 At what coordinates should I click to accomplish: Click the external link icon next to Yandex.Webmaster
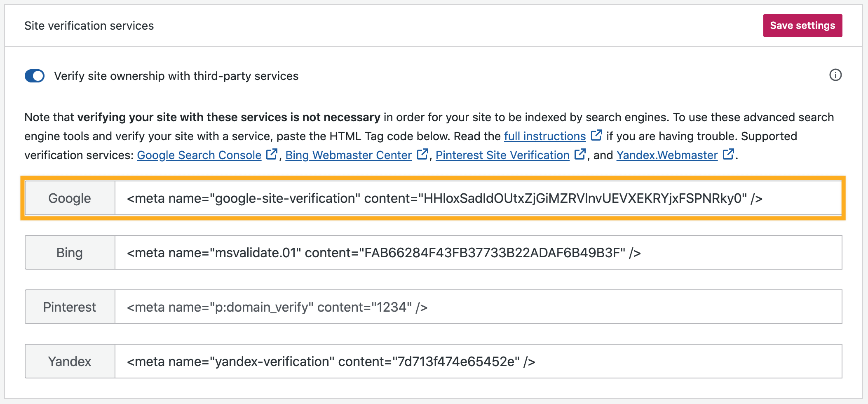click(x=728, y=154)
